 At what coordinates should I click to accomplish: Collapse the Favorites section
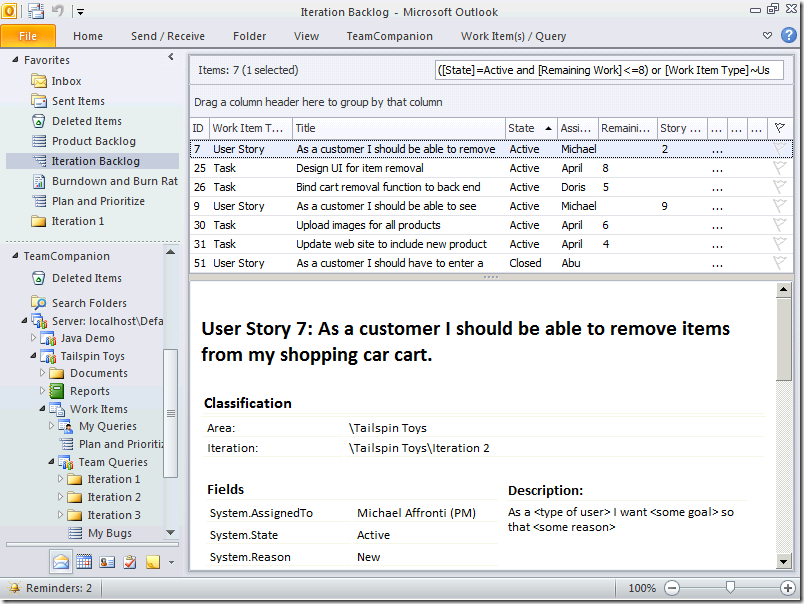pyautogui.click(x=15, y=60)
